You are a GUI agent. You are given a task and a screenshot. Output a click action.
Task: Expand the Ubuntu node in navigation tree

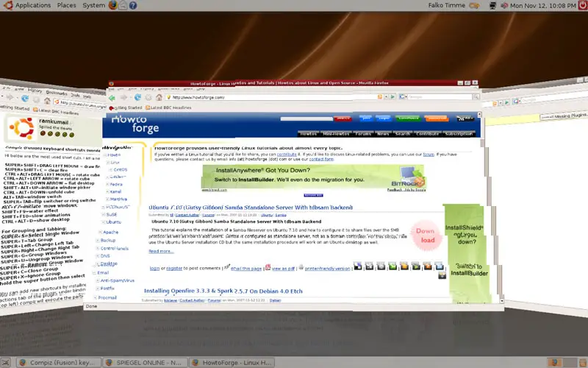point(104,222)
